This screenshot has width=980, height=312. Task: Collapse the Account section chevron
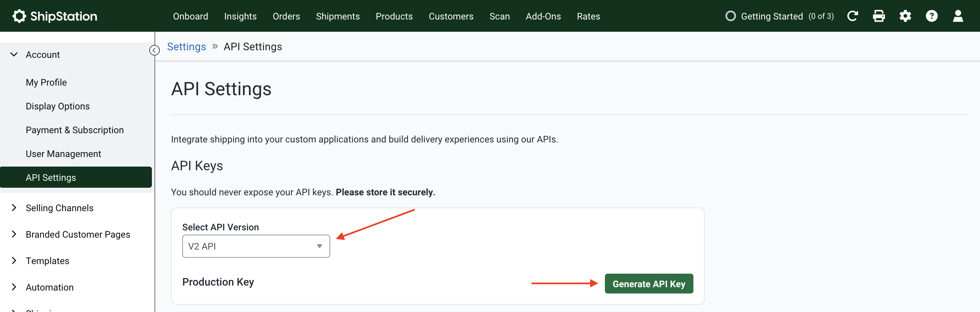point(14,54)
